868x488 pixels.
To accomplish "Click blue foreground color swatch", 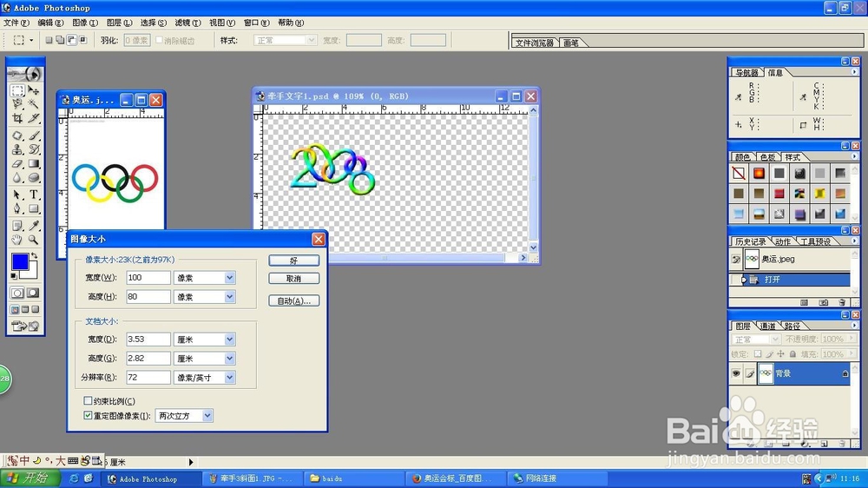I will [19, 262].
